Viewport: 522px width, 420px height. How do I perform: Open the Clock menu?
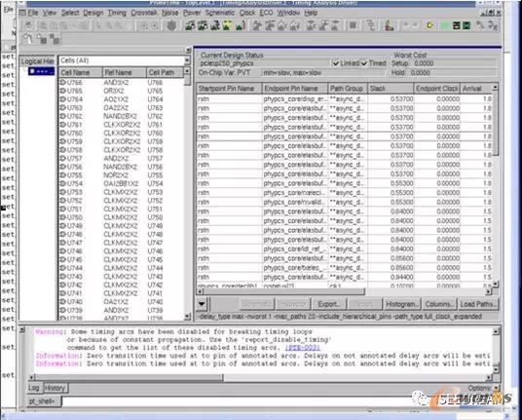pyautogui.click(x=247, y=13)
